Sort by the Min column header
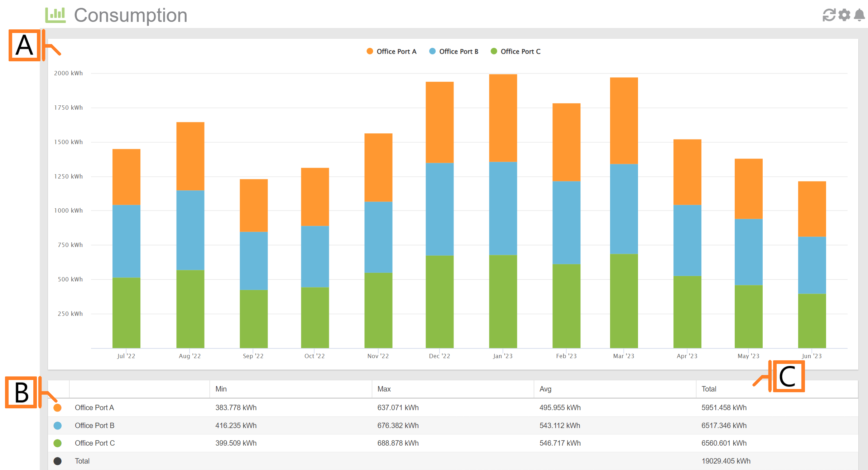Screen dimensions: 868x470 point(221,389)
